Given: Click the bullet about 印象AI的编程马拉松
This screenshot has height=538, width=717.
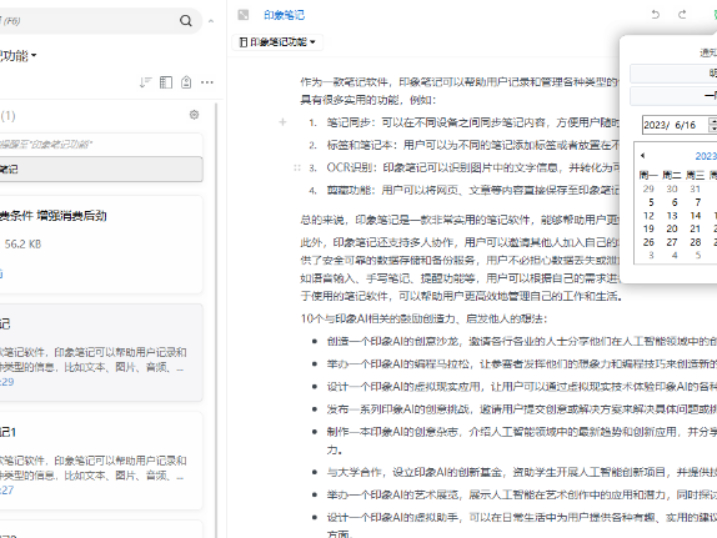Looking at the screenshot, I should (522, 364).
